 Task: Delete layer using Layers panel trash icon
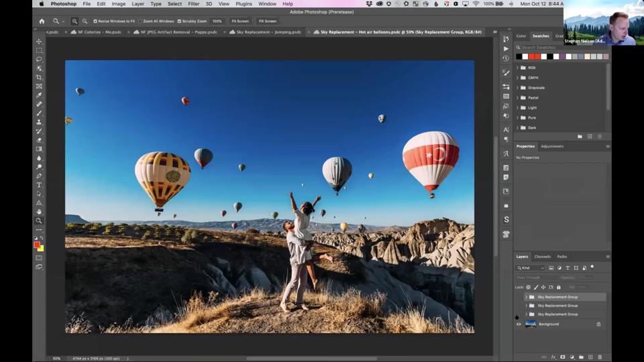[x=600, y=357]
